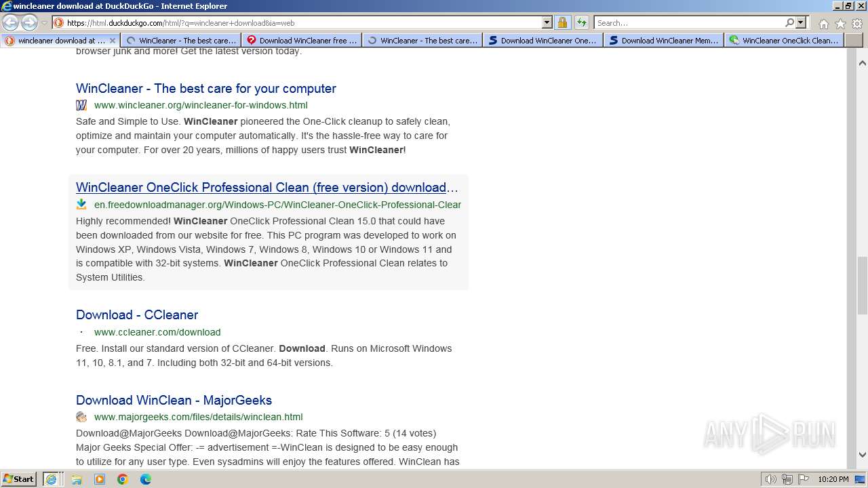Screen dimensions: 868x488
Task: Click the refresh page icon
Action: pos(581,22)
